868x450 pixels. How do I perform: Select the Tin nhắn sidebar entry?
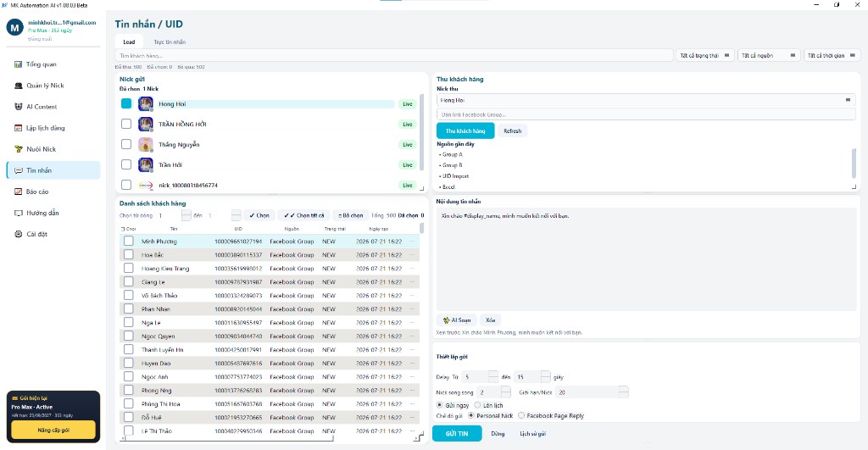(53, 170)
